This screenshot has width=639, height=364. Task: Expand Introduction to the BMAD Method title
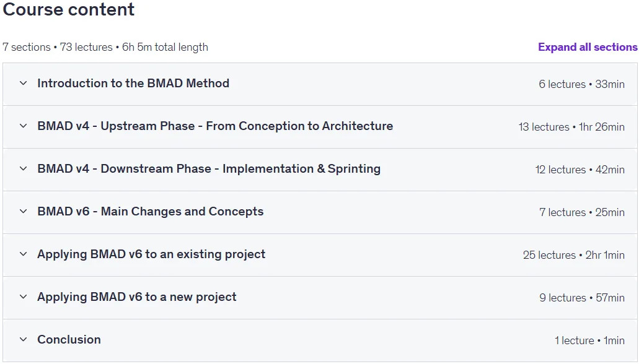tap(133, 84)
